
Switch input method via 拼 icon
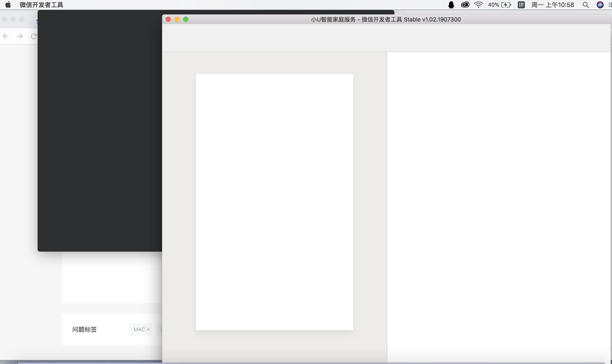click(521, 5)
